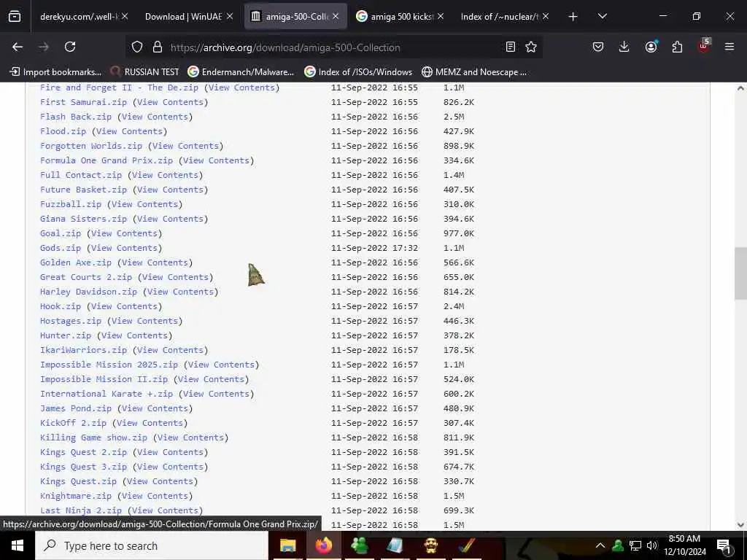Save page to Pocket
The image size is (747, 560).
(598, 47)
